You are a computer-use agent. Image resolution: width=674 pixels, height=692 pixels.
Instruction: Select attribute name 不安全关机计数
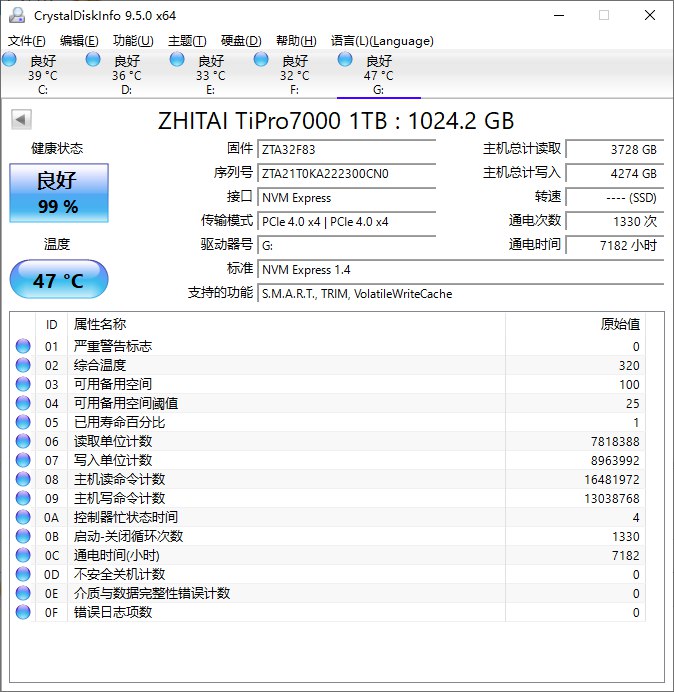coord(119,574)
